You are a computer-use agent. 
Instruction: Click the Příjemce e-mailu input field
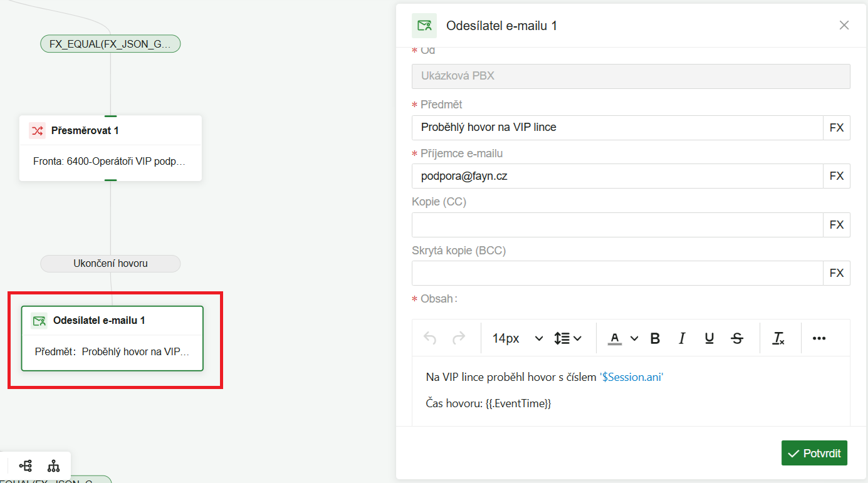(617, 176)
